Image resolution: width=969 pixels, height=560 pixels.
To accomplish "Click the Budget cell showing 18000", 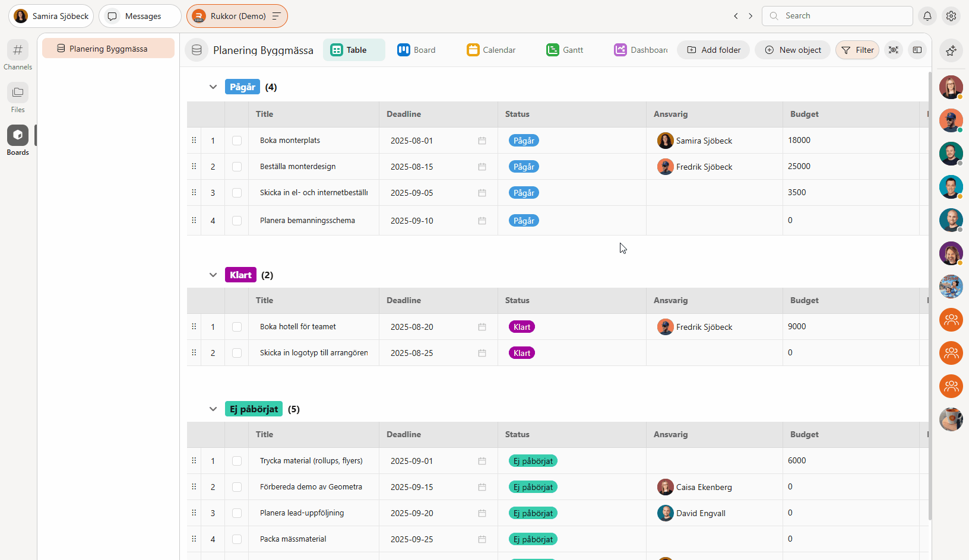I will [x=851, y=141].
